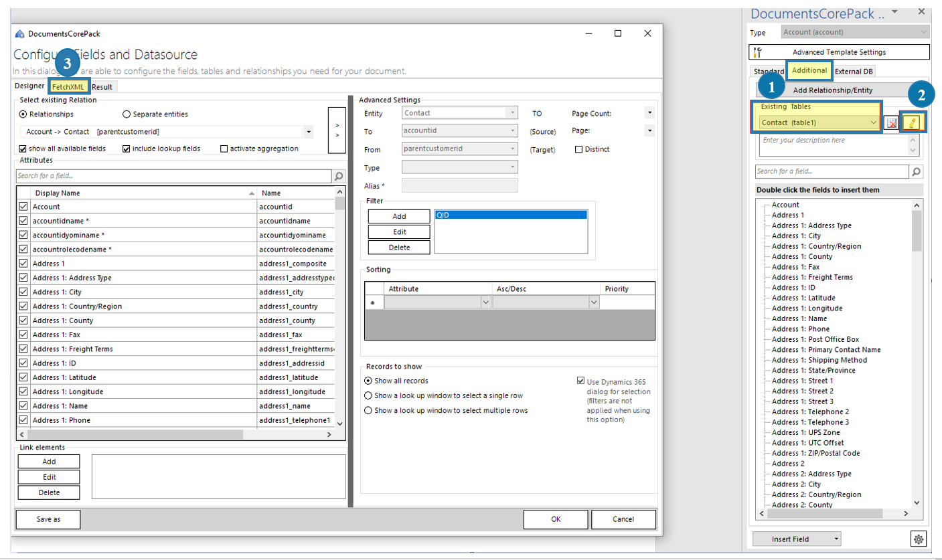This screenshot has height=560, width=942.
Task: Open the Standard tab in task pane
Action: (x=768, y=72)
